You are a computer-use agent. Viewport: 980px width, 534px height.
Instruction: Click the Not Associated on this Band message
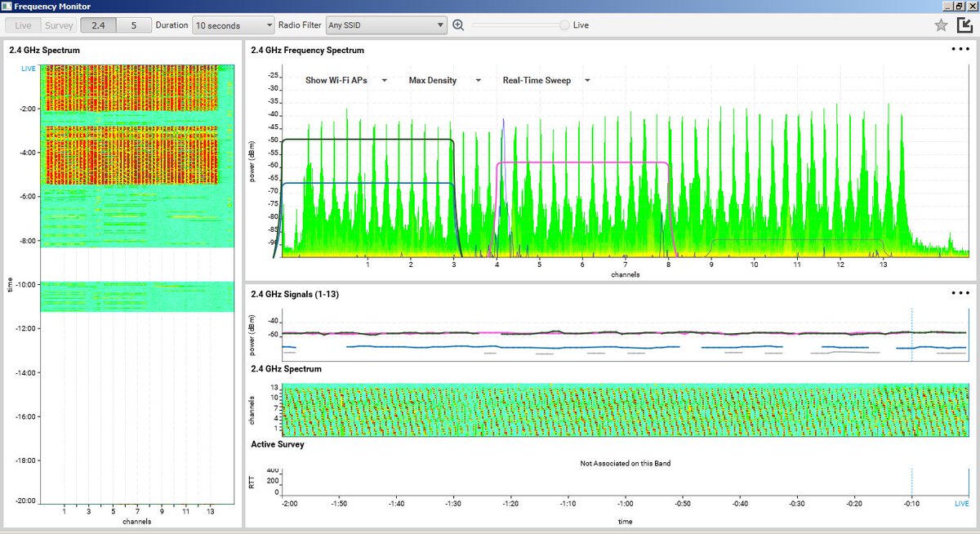(x=626, y=464)
